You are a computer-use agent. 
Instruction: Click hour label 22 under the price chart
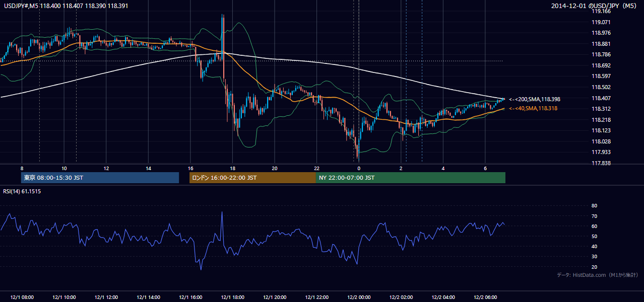tap(317, 168)
